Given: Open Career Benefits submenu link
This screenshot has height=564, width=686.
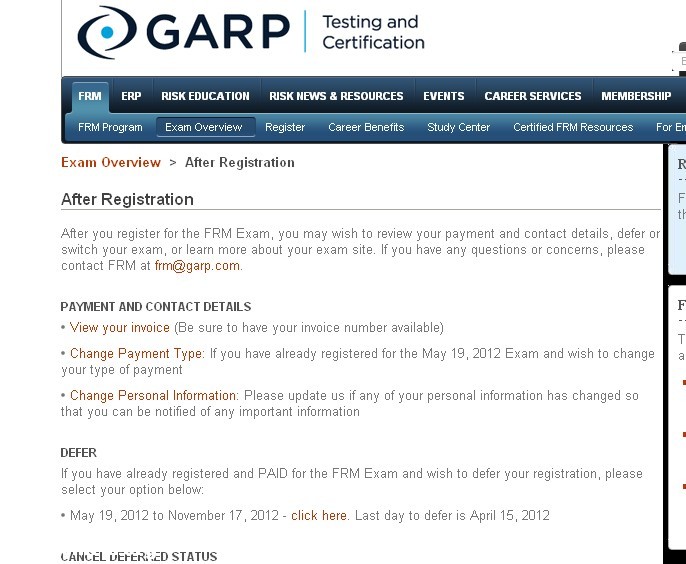Looking at the screenshot, I should 366,127.
